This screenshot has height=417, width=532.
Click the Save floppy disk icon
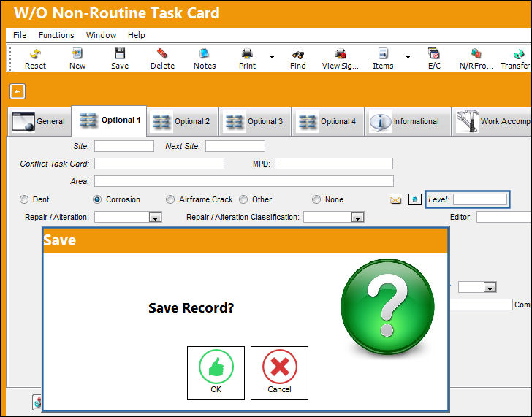click(x=120, y=53)
